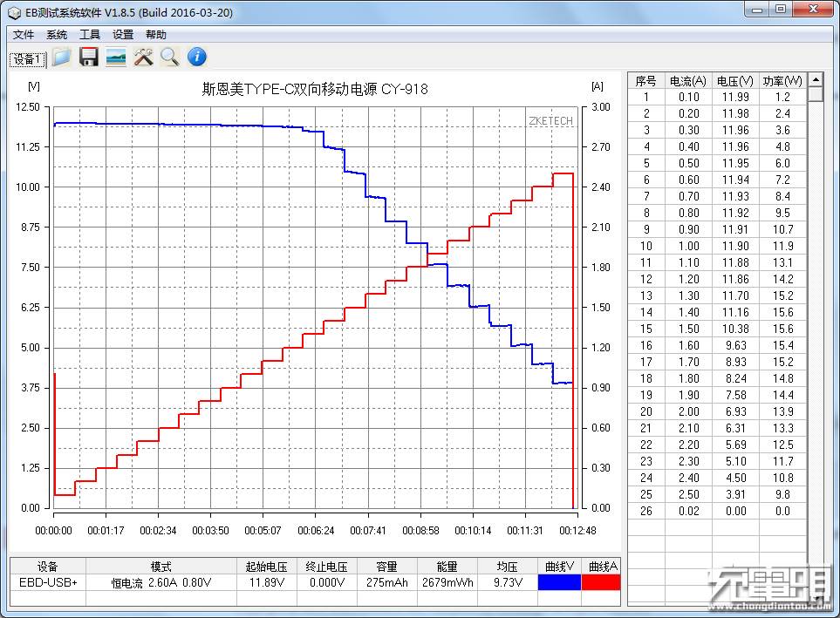This screenshot has width=840, height=618.
Task: Click the 均压 column header
Action: [508, 566]
